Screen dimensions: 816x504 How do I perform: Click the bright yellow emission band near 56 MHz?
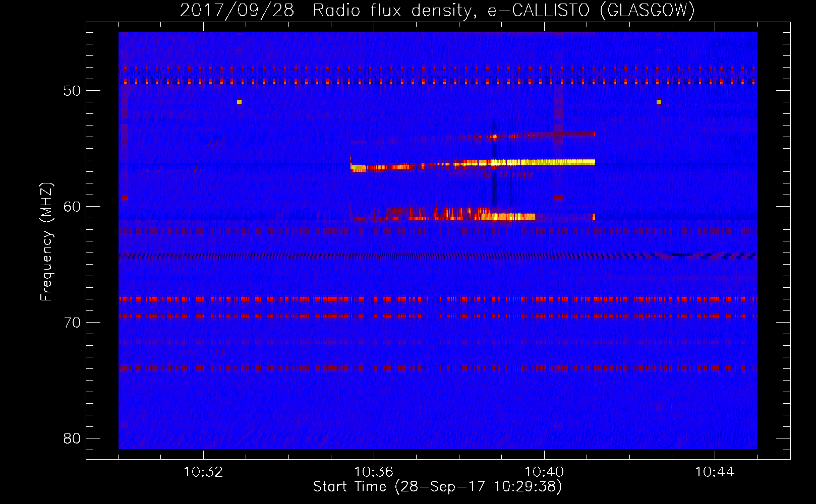[x=473, y=165]
